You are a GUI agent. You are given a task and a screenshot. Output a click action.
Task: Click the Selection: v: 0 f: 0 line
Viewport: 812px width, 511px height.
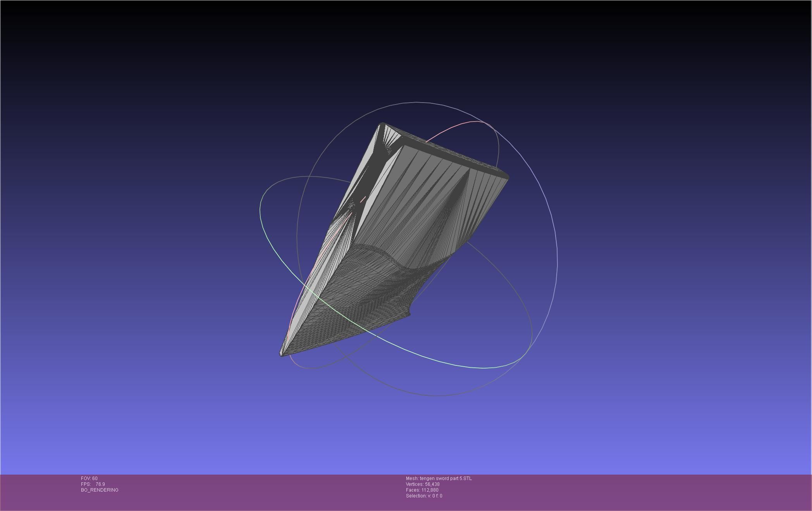click(424, 496)
